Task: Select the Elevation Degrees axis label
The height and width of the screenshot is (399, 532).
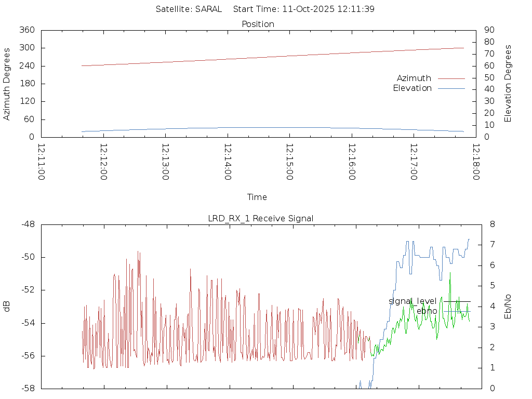Action: pyautogui.click(x=508, y=84)
